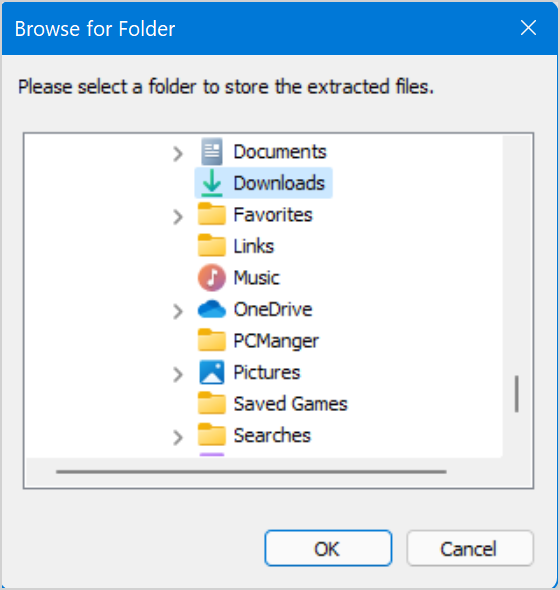
Task: Expand the OneDrive tree chevron
Action: pyautogui.click(x=178, y=312)
